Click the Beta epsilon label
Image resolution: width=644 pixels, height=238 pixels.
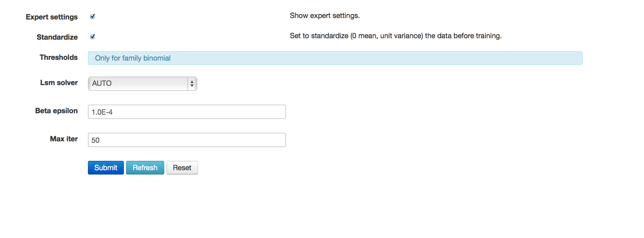click(x=56, y=111)
